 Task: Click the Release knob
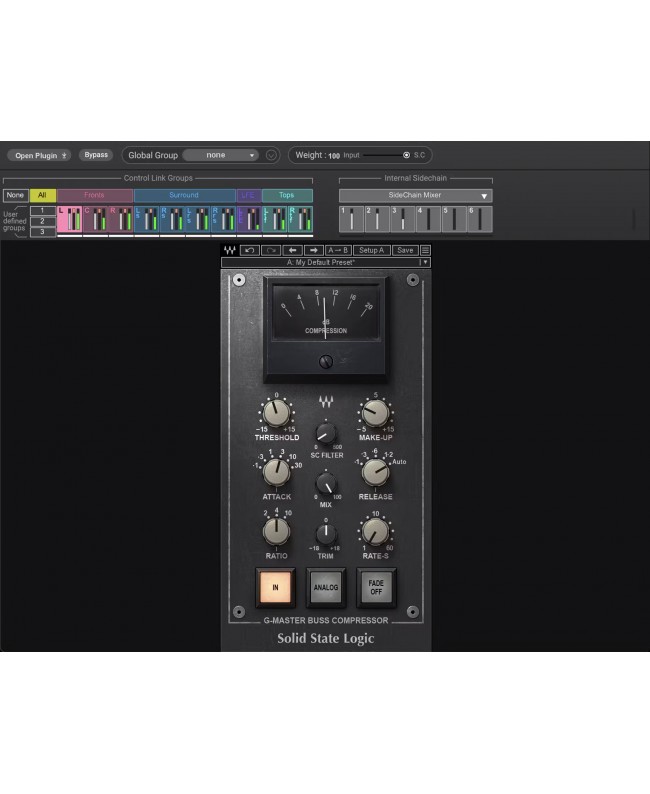coord(376,472)
